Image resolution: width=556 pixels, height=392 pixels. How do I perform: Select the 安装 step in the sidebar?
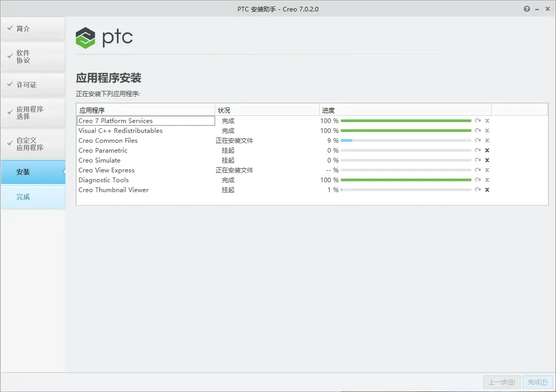[x=33, y=172]
